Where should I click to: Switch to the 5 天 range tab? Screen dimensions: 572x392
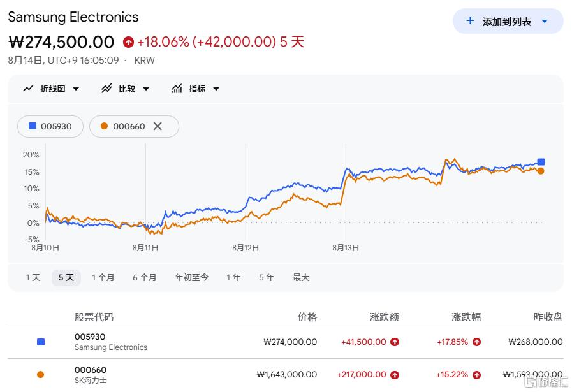click(66, 277)
